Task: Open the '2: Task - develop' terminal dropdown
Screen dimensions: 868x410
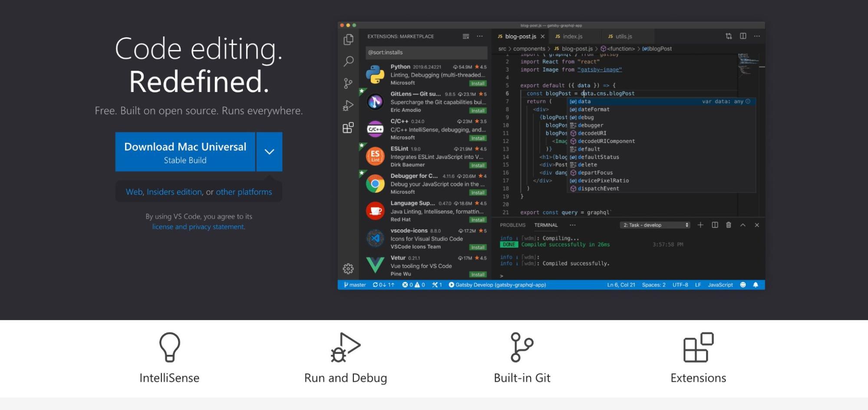Action: click(655, 225)
